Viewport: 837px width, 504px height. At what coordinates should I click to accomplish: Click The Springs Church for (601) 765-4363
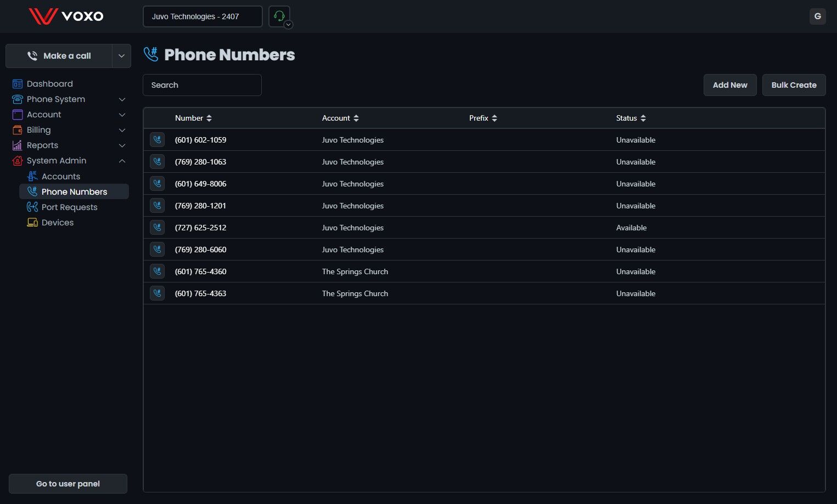pyautogui.click(x=355, y=293)
